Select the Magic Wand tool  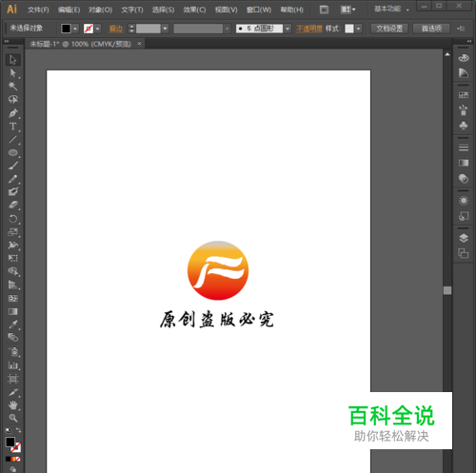pyautogui.click(x=13, y=86)
